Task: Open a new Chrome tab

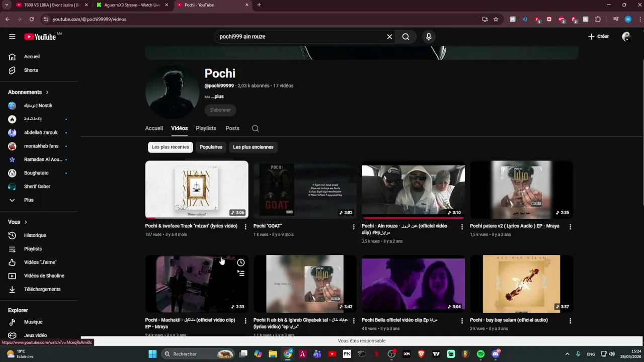Action: coord(259,5)
